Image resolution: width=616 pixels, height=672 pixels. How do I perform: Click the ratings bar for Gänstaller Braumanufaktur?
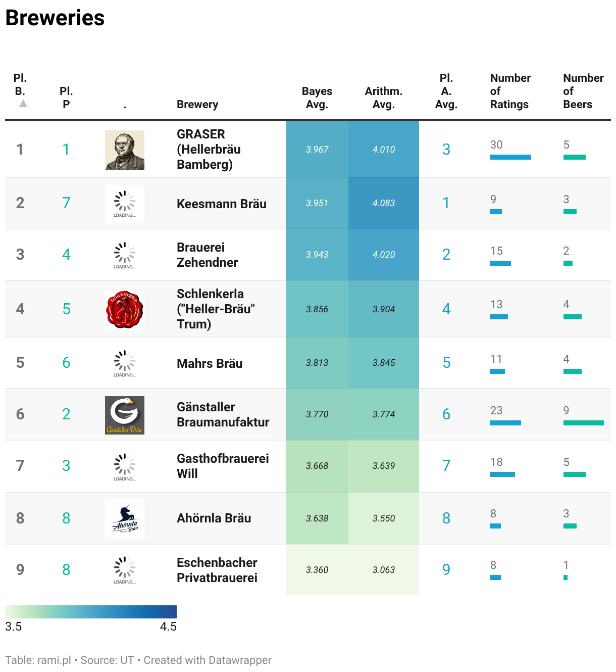[505, 423]
